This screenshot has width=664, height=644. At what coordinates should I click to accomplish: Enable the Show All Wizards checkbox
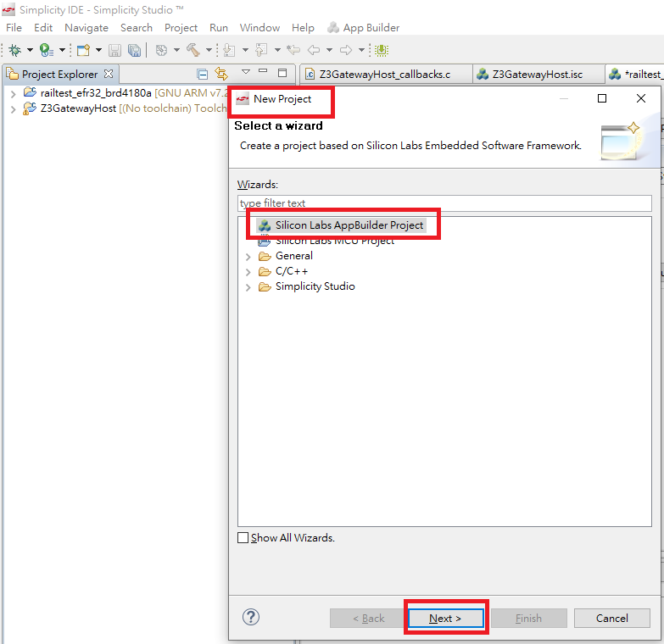pos(243,538)
